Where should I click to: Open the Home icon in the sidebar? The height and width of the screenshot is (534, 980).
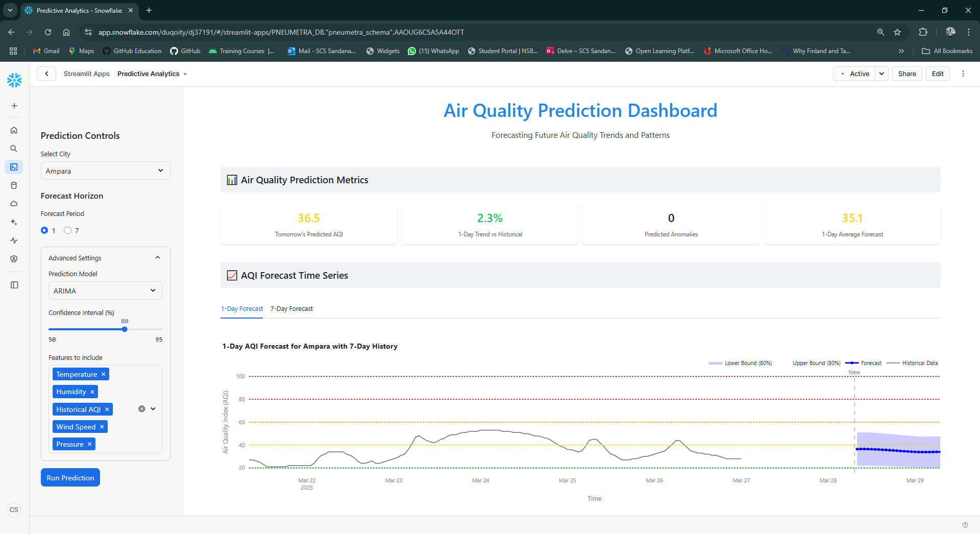tap(14, 130)
